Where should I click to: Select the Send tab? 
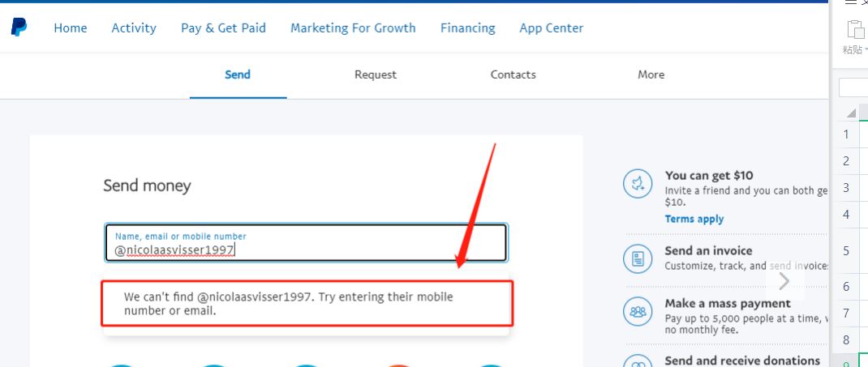click(238, 75)
